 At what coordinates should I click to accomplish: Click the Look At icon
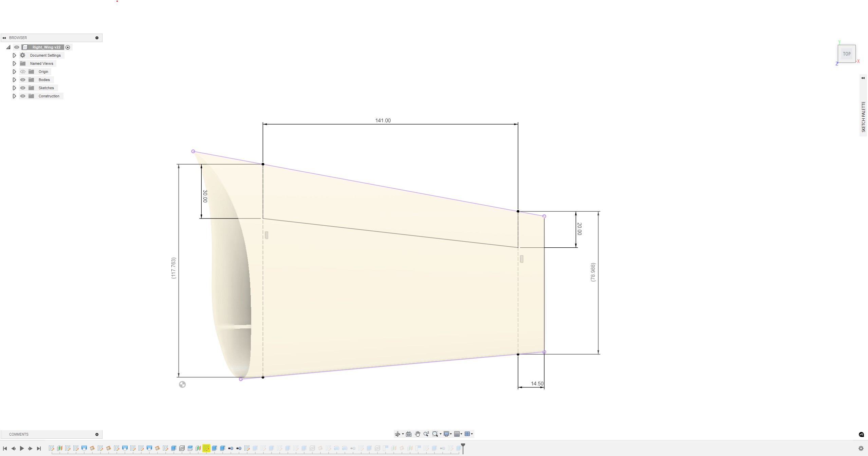click(409, 434)
